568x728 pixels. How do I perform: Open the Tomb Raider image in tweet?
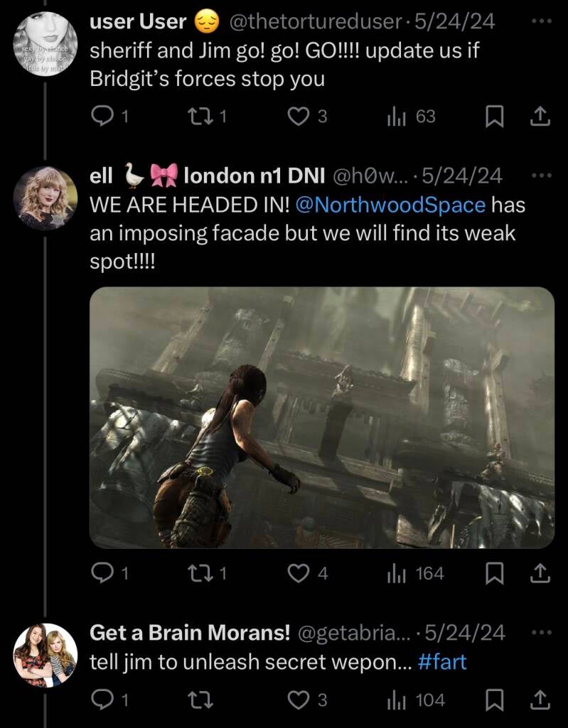coord(321,417)
